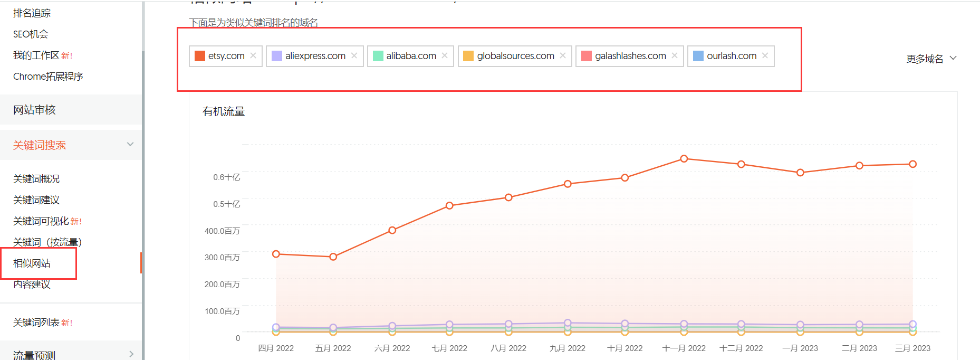Click alibaba.com domain label
The image size is (980, 360).
[411, 56]
